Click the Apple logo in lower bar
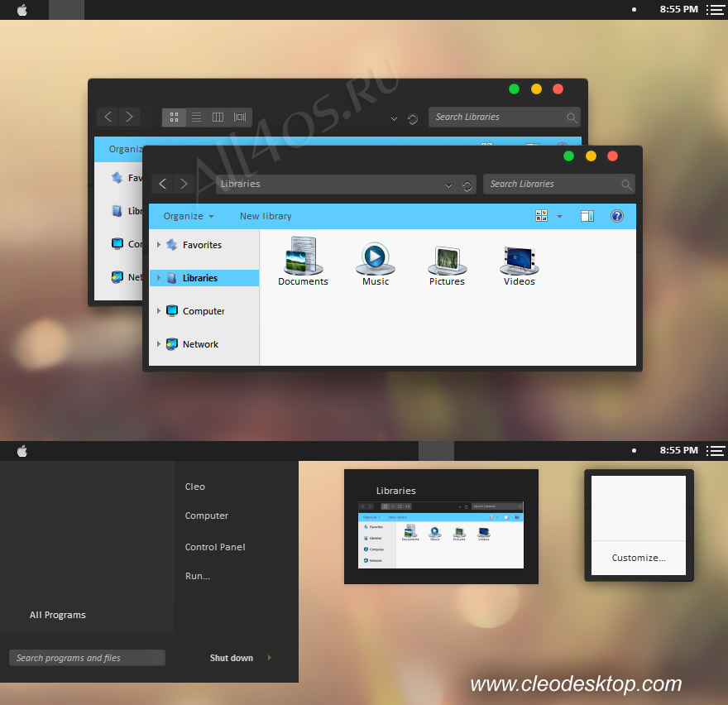The height and width of the screenshot is (705, 728). coord(22,451)
